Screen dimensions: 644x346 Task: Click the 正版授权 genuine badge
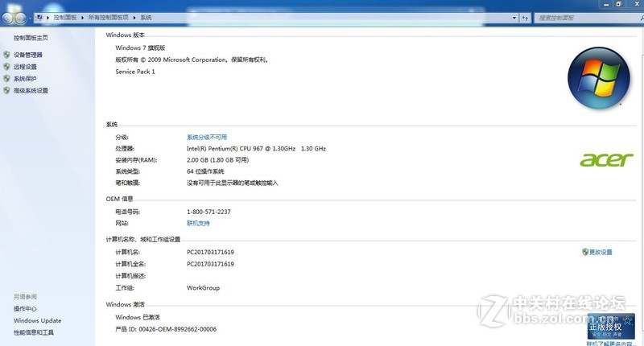coord(611,327)
